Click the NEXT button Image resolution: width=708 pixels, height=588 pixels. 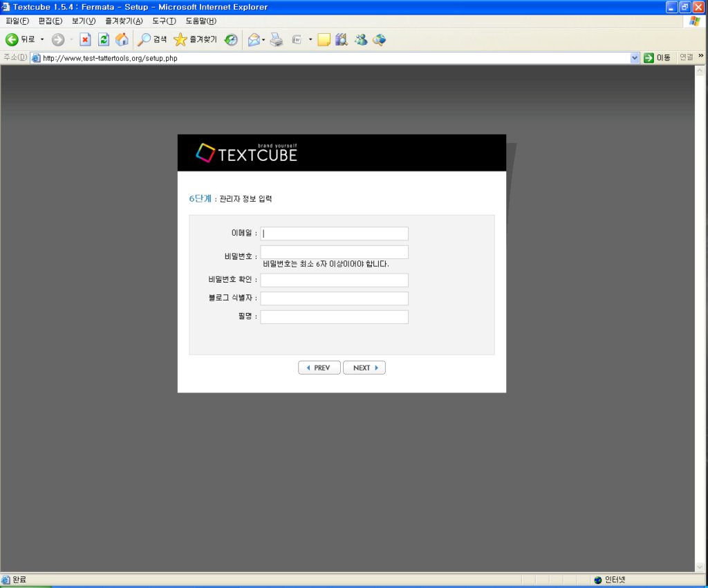(x=364, y=368)
